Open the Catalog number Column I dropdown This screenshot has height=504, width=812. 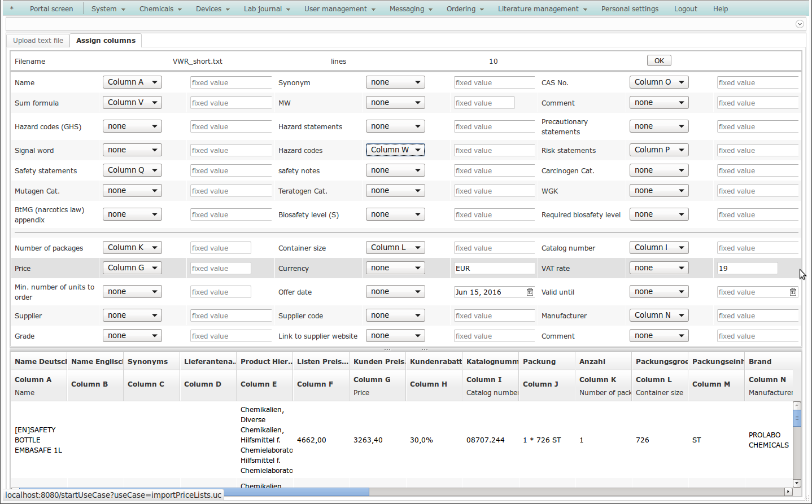(659, 247)
